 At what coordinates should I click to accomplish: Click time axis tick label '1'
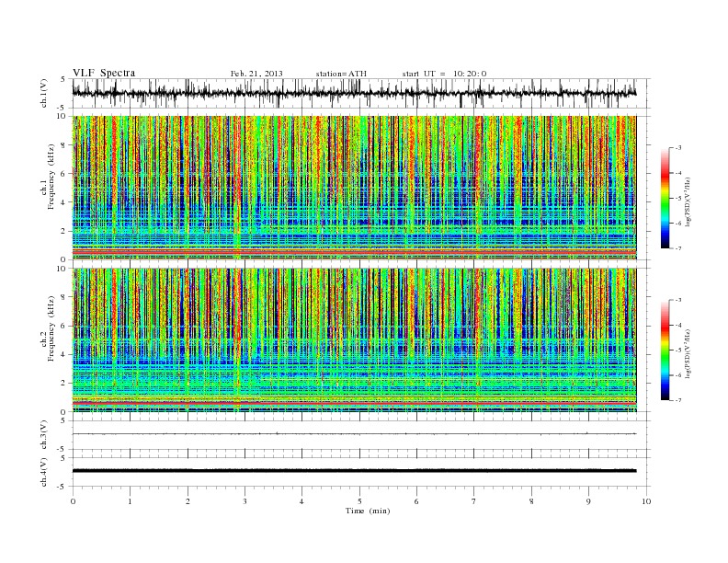click(130, 501)
